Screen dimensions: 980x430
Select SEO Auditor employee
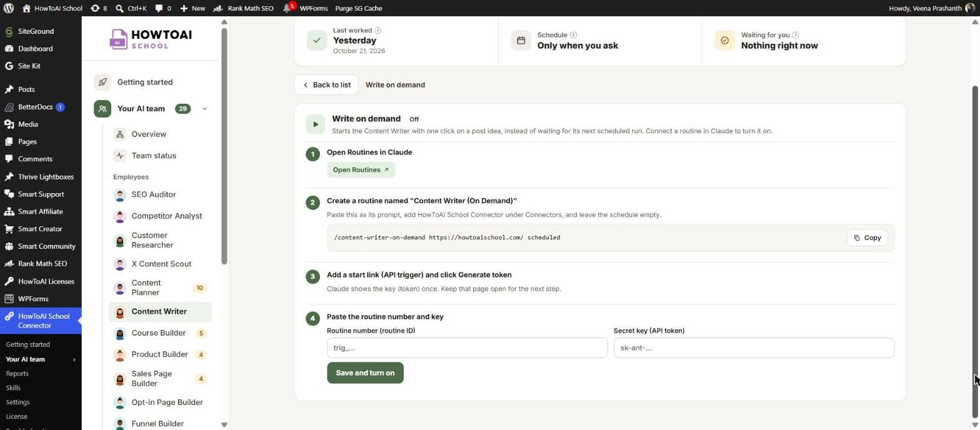[x=160, y=195]
